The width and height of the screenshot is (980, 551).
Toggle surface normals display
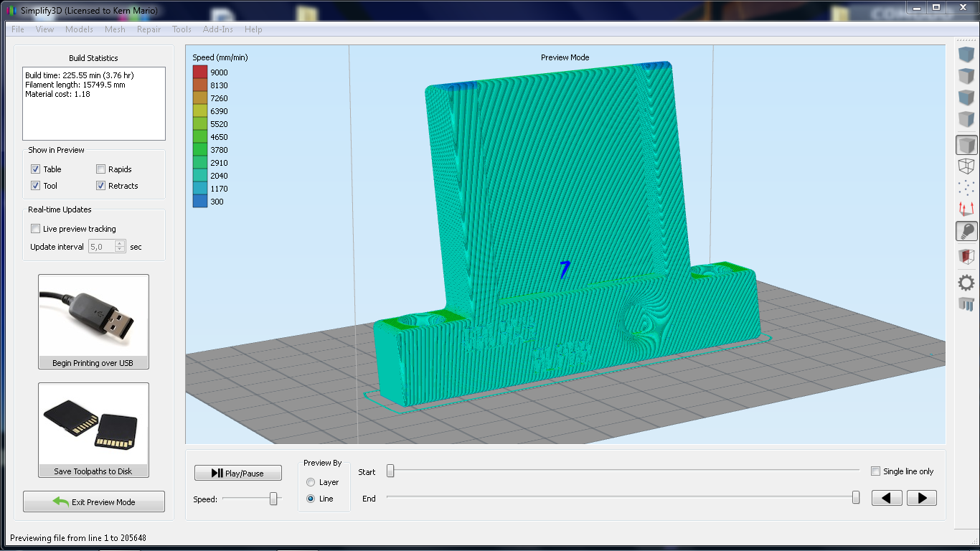click(x=966, y=209)
